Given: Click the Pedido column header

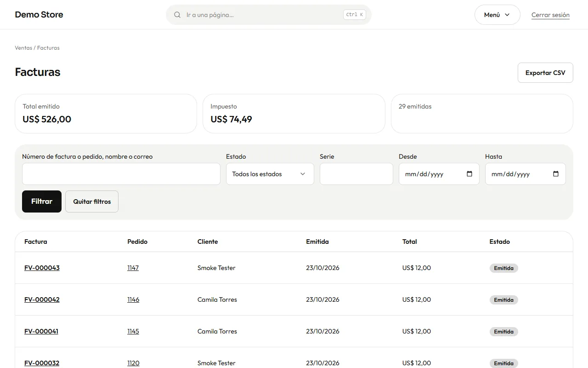Looking at the screenshot, I should click(137, 241).
